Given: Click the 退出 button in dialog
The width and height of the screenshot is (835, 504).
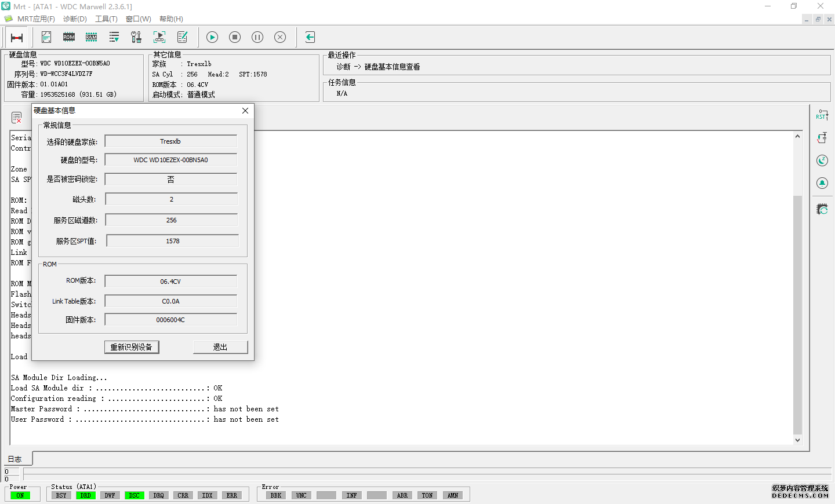Looking at the screenshot, I should pos(220,347).
